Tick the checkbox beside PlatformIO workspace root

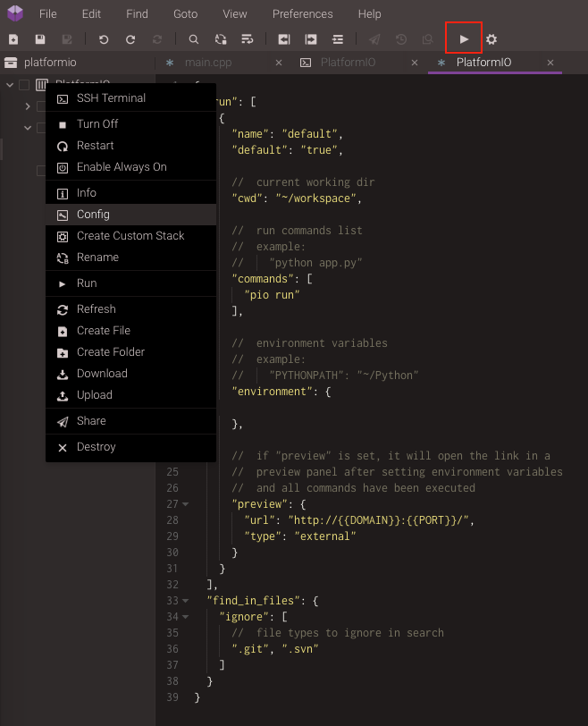(x=24, y=85)
